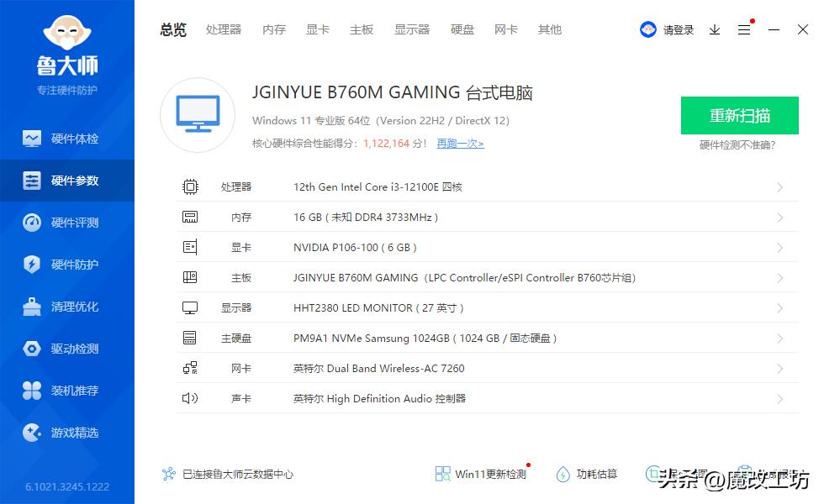Click the download arrow icon at top right

pyautogui.click(x=716, y=29)
